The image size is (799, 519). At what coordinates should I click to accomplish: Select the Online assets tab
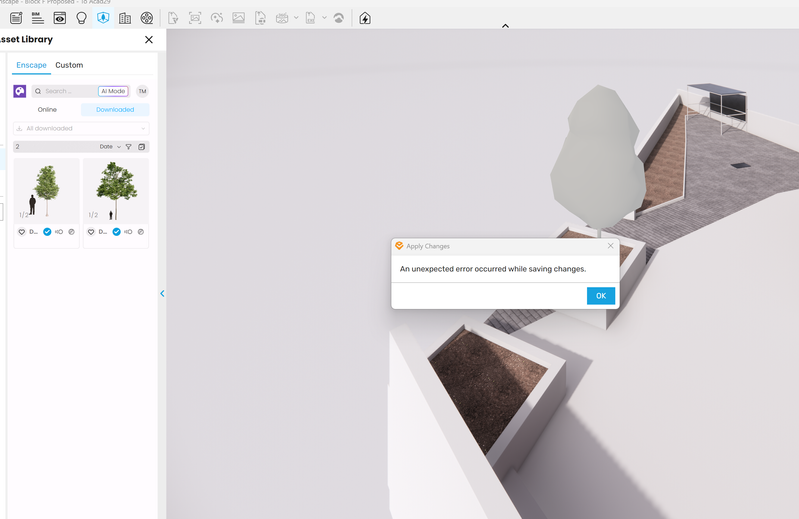47,110
